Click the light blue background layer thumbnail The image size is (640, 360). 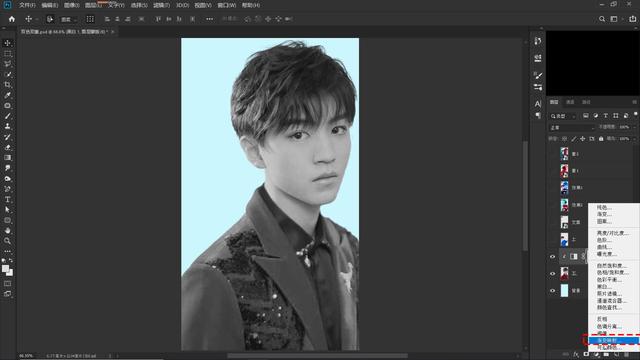(564, 291)
